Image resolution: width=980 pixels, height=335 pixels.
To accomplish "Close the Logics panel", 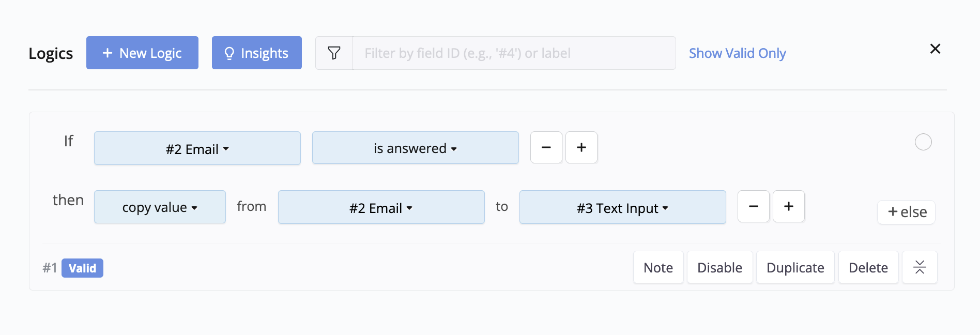I will [935, 49].
